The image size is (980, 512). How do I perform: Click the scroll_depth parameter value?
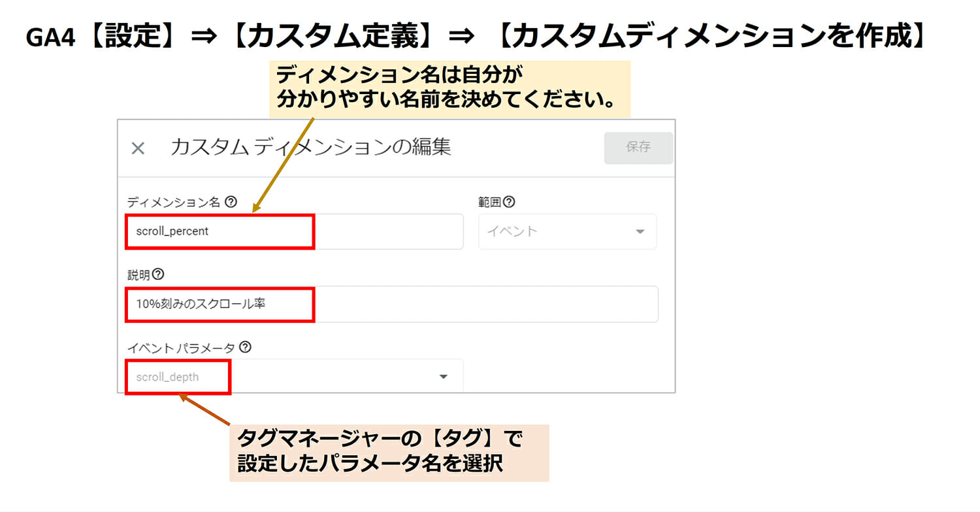(168, 377)
